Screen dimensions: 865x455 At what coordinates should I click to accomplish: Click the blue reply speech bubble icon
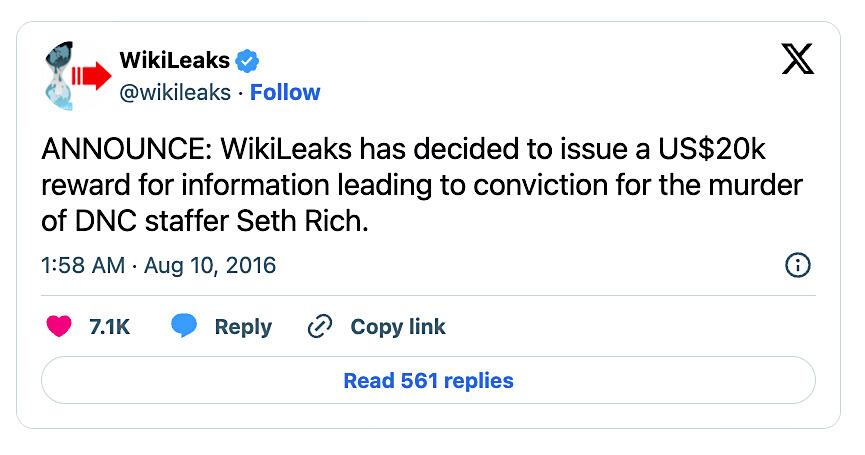pos(184,327)
